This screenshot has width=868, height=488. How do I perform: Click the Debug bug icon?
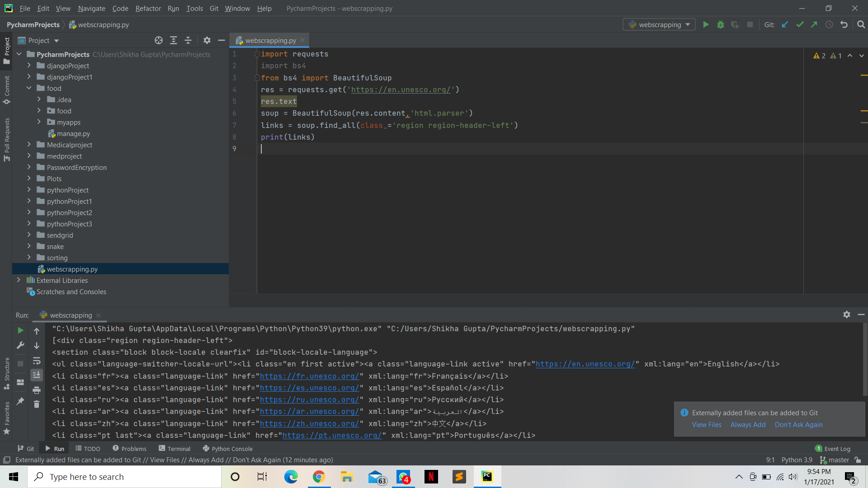coord(721,25)
